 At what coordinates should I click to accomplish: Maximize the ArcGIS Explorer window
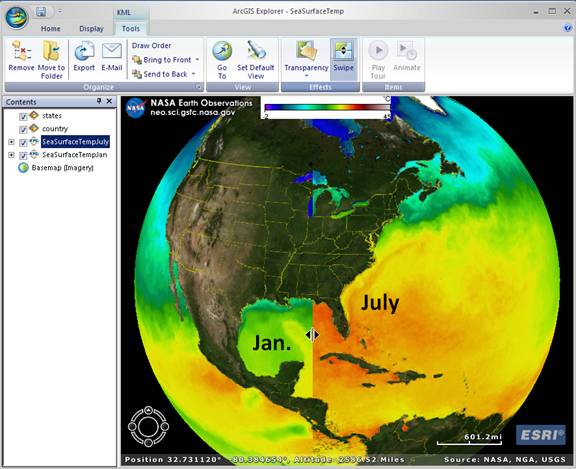(x=552, y=11)
